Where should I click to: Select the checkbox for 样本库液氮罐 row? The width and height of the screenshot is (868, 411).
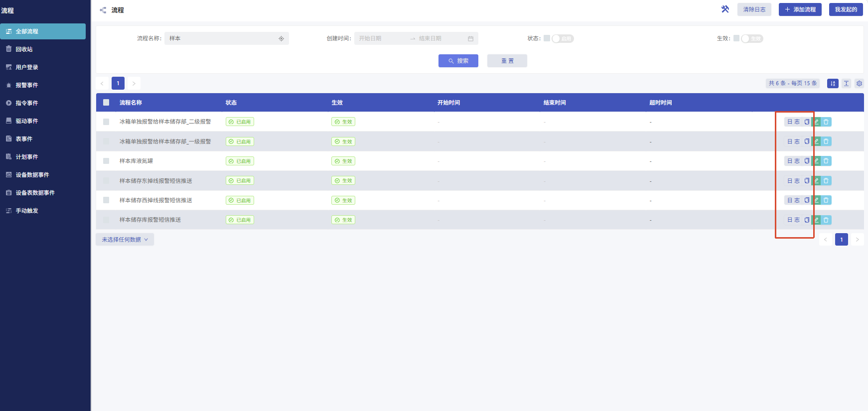click(106, 161)
